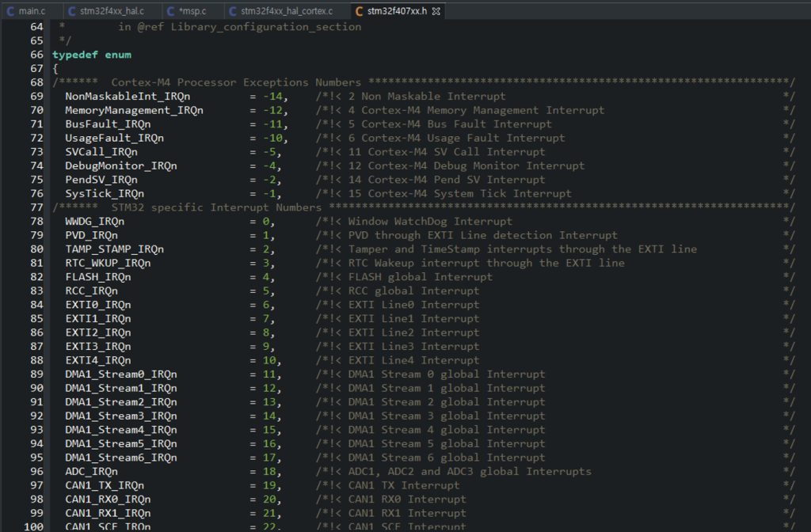Click CAN1_RX1_IRQn identifier

(x=108, y=513)
